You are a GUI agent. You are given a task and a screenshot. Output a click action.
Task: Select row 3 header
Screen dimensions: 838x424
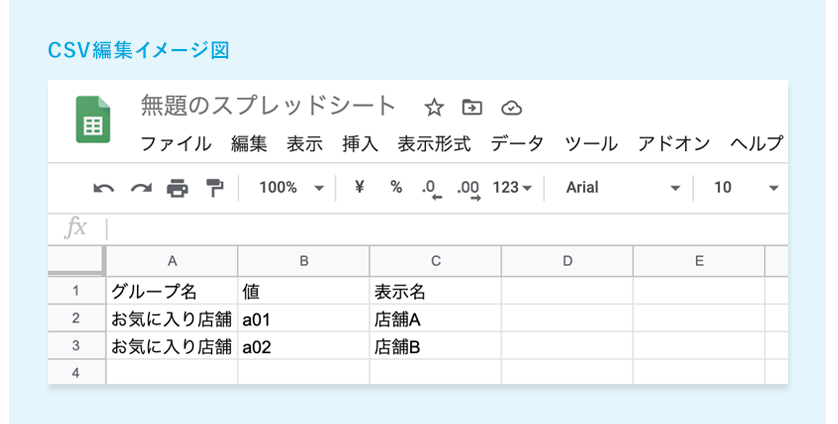coord(76,346)
